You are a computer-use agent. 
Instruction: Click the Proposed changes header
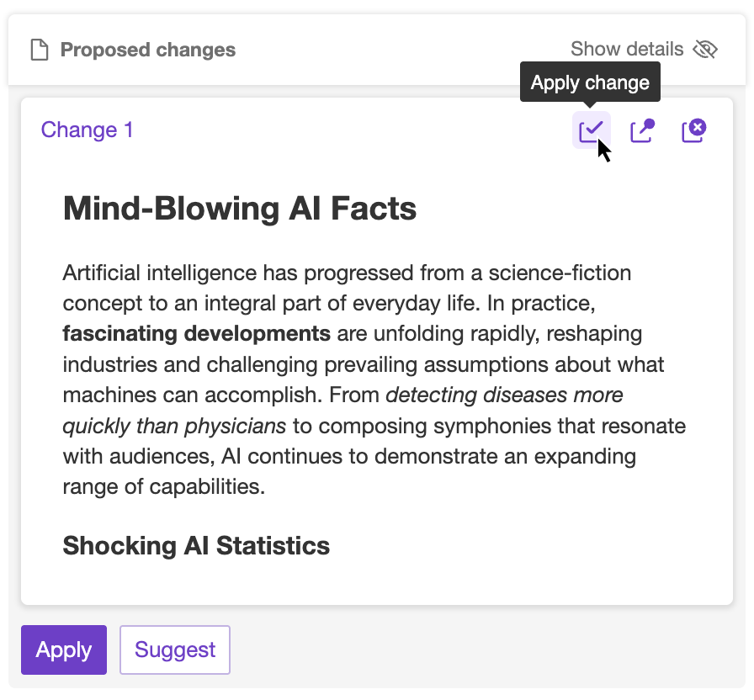click(147, 50)
